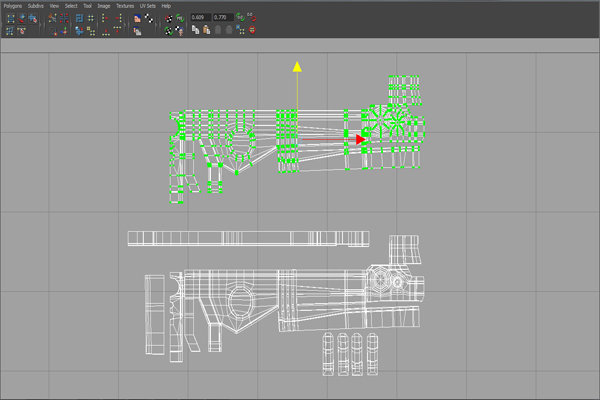600x400 pixels.
Task: Toggle the UV entry mode icon with red arrow
Action: click(x=251, y=17)
